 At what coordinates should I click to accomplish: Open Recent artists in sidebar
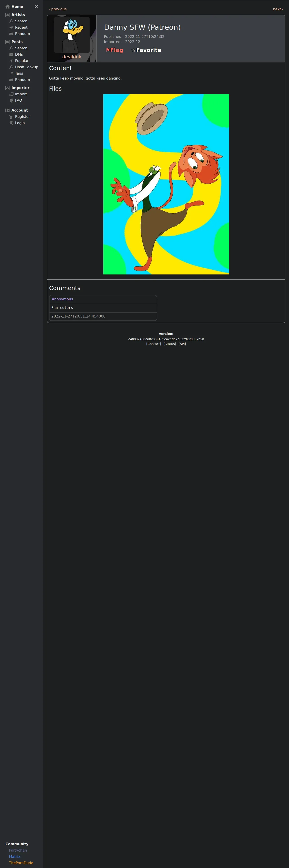pyautogui.click(x=21, y=28)
